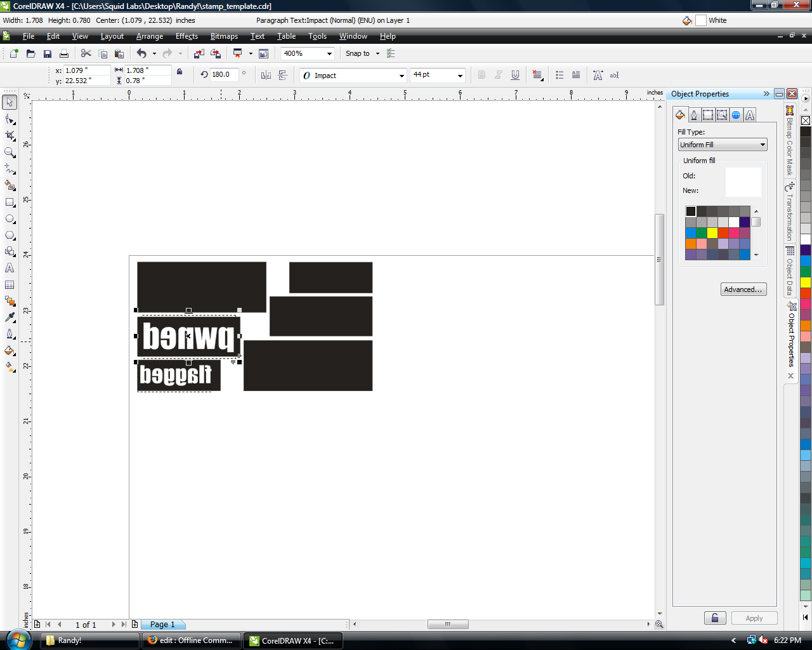Image resolution: width=812 pixels, height=650 pixels.
Task: Select the Zoom tool in the toolbox
Action: pyautogui.click(x=10, y=152)
